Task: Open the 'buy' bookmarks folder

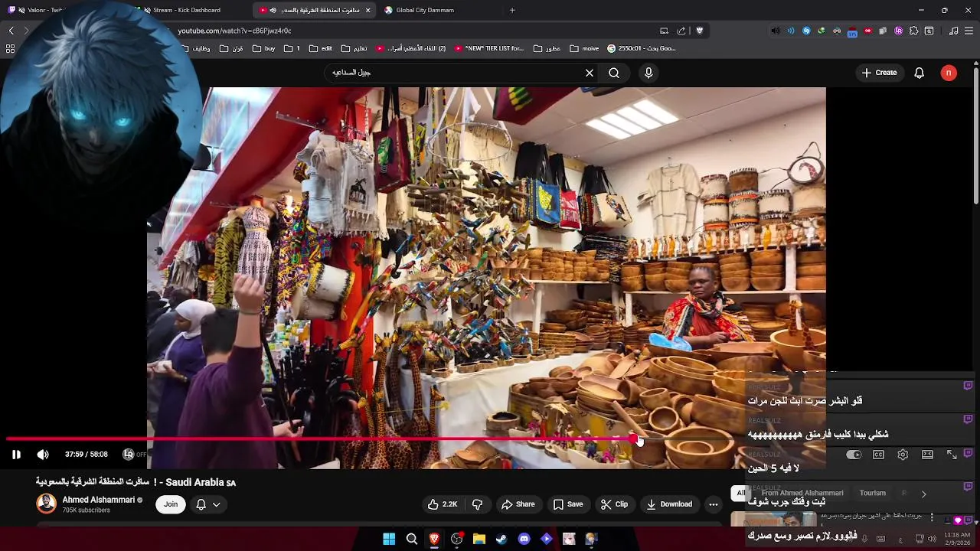Action: point(263,48)
